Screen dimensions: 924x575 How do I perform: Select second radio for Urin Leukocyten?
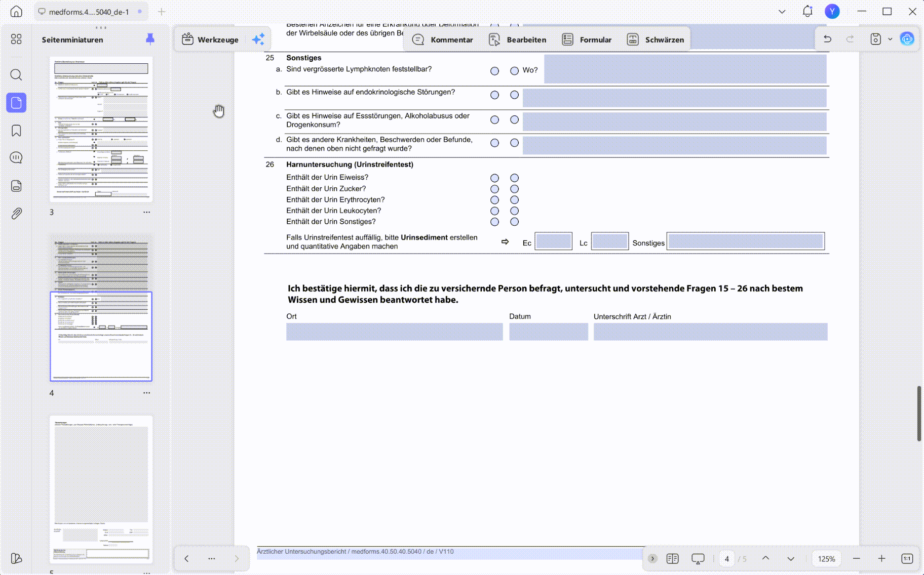[514, 211]
